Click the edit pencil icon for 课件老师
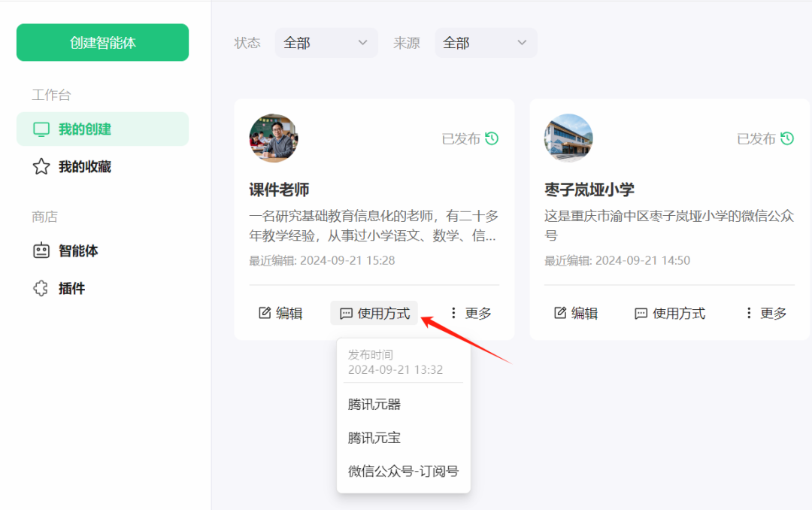 (x=265, y=312)
